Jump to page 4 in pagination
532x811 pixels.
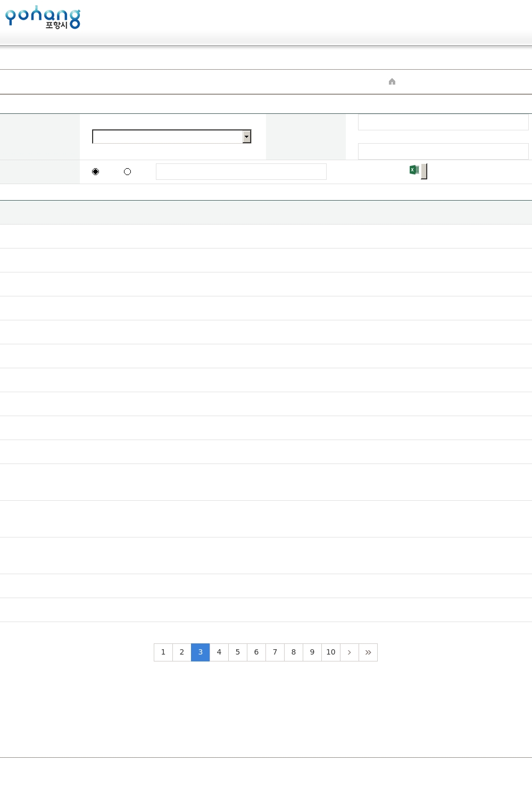point(219,652)
